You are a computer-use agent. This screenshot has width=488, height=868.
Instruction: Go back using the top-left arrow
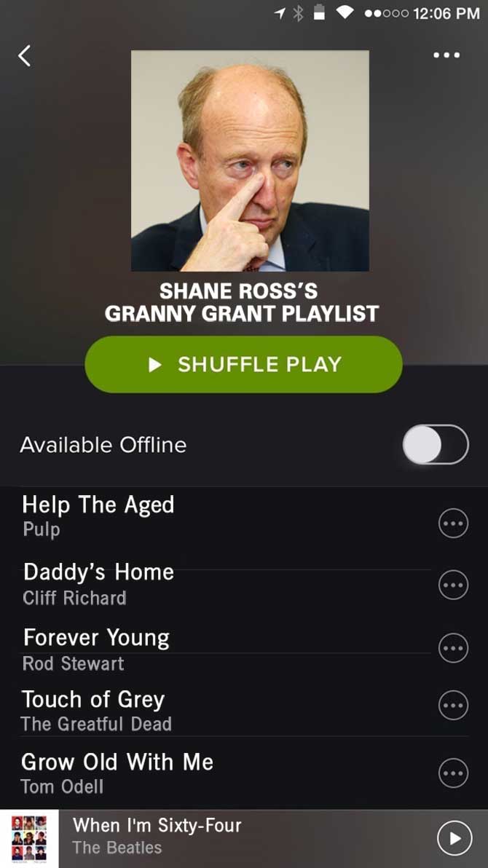pos(24,56)
